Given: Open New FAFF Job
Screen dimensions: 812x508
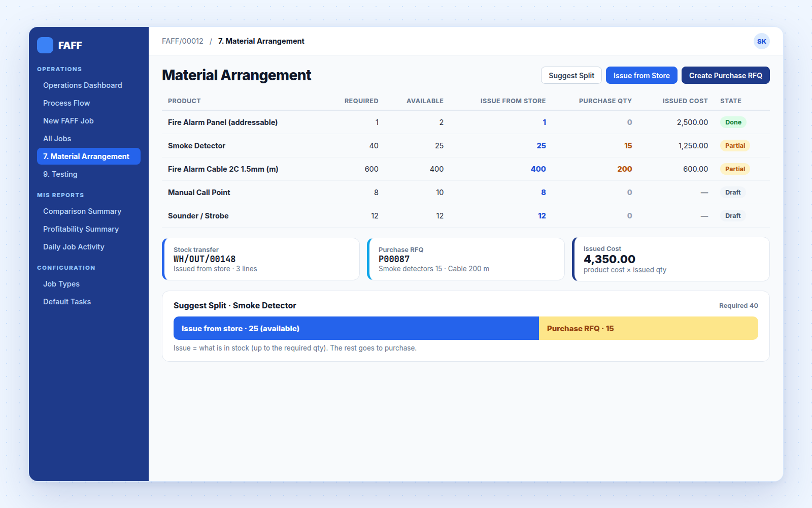Looking at the screenshot, I should click(89, 121).
